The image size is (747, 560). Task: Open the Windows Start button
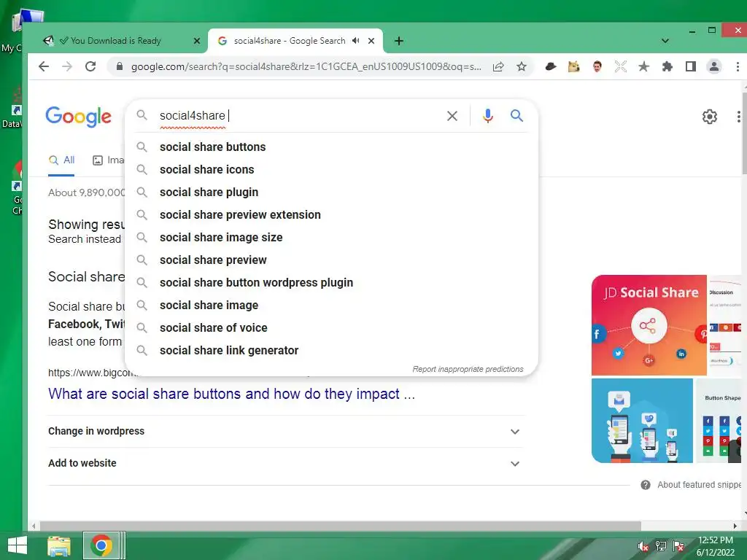pos(18,545)
